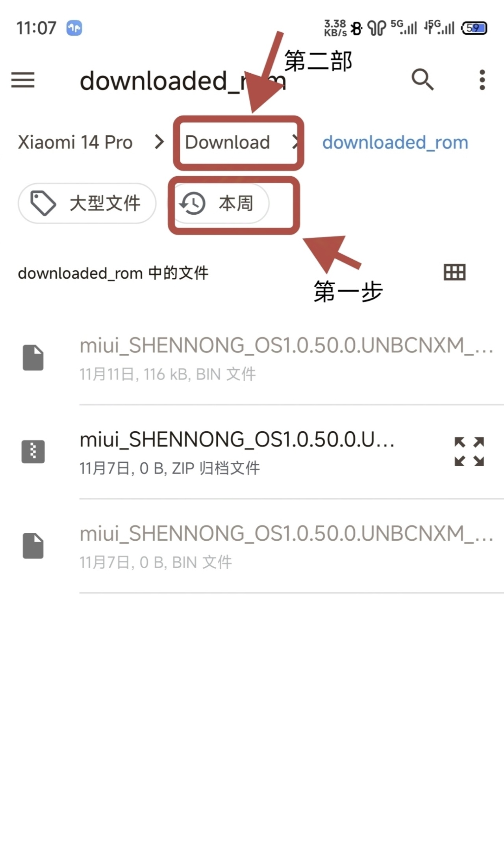Select Xiaomi 14 Pro breadcrumb root
This screenshot has width=504, height=856.
(x=75, y=142)
